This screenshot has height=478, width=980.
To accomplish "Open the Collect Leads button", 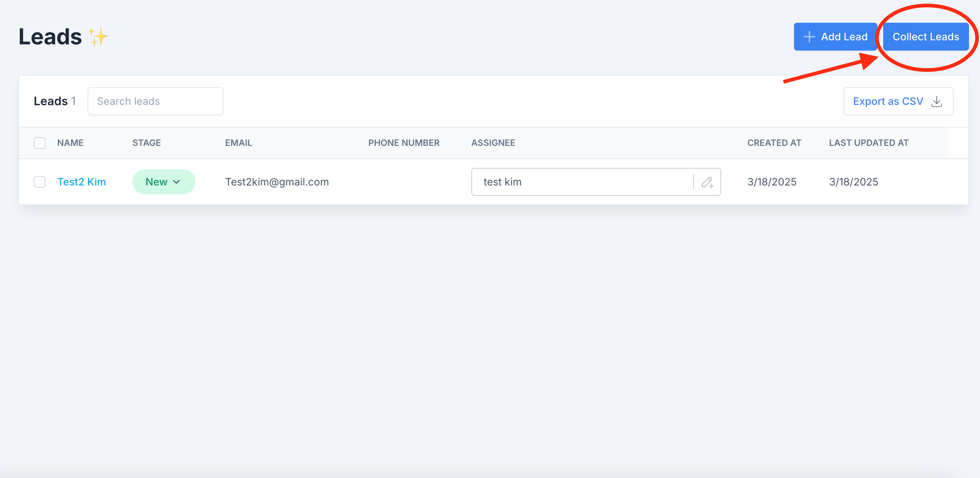I will 926,37.
